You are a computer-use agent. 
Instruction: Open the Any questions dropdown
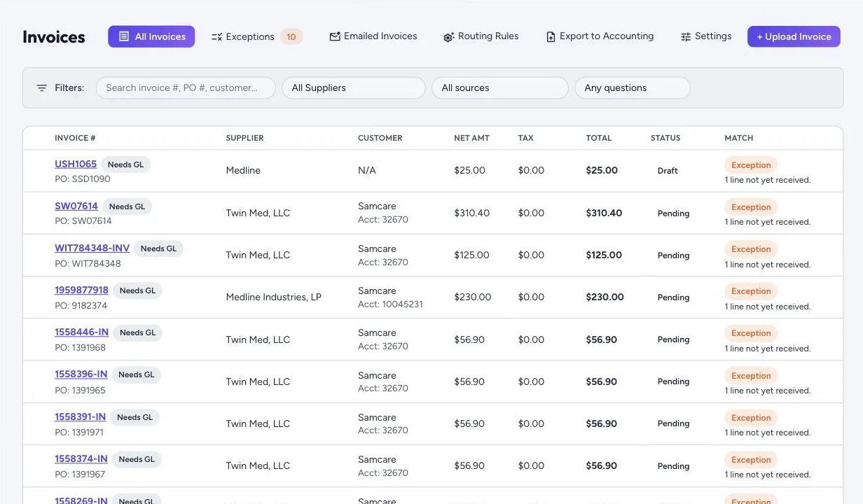[633, 87]
